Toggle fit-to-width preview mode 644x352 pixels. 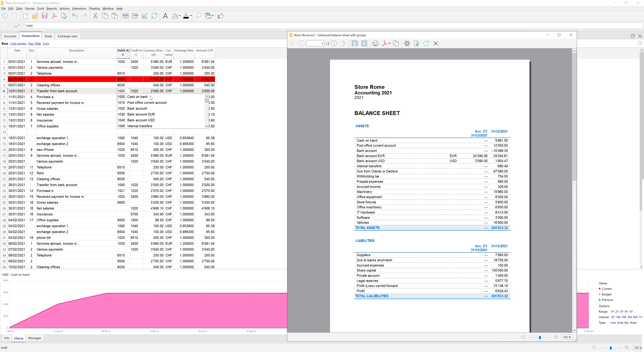coord(355,43)
